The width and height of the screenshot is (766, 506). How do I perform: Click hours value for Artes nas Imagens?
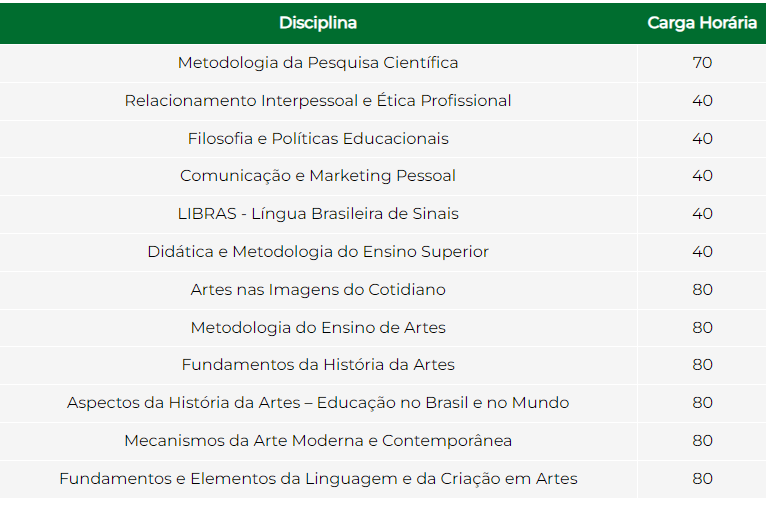(702, 290)
